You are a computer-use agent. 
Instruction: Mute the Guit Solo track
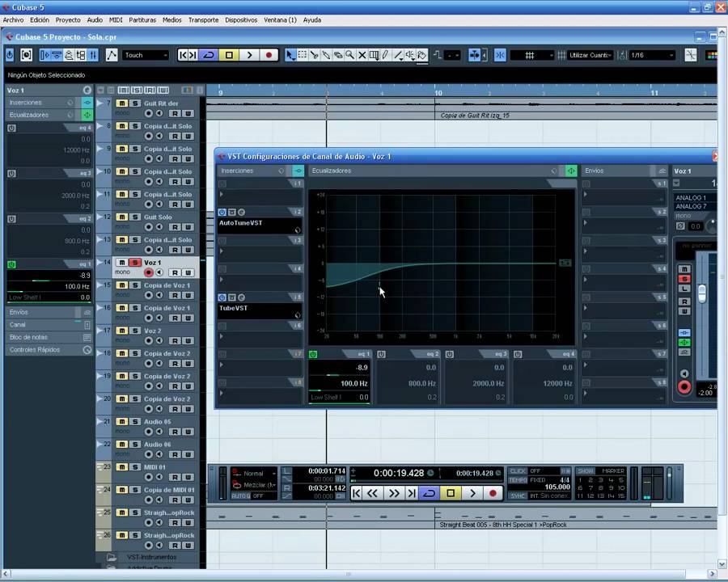(121, 217)
